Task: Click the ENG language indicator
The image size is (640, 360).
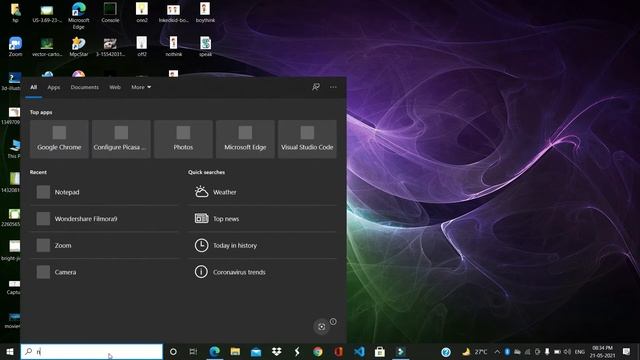Action: pos(580,351)
